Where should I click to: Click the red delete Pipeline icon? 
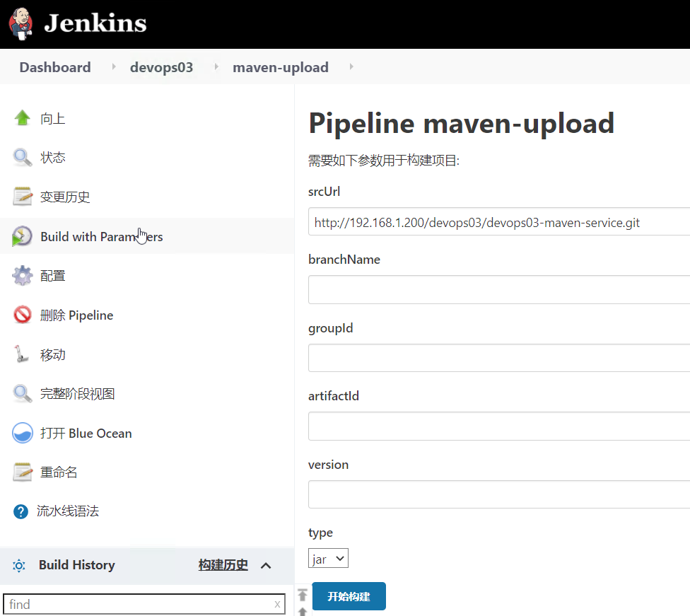[x=22, y=315]
